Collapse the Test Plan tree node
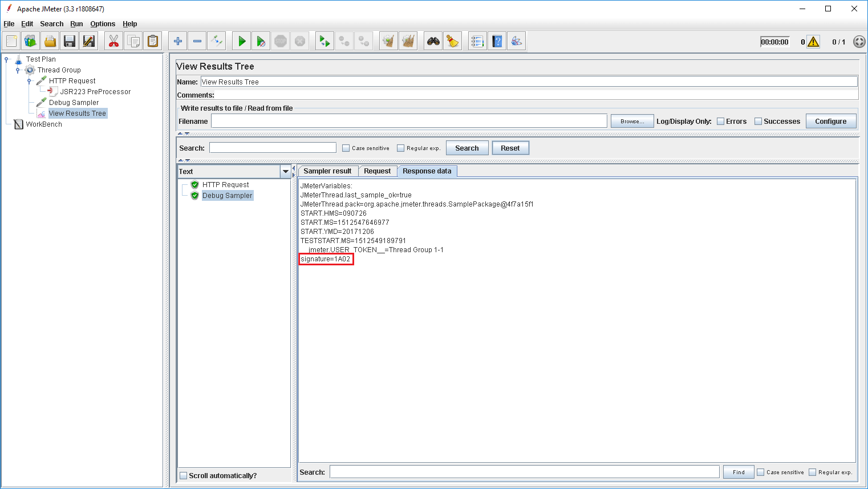This screenshot has width=868, height=489. click(x=7, y=59)
